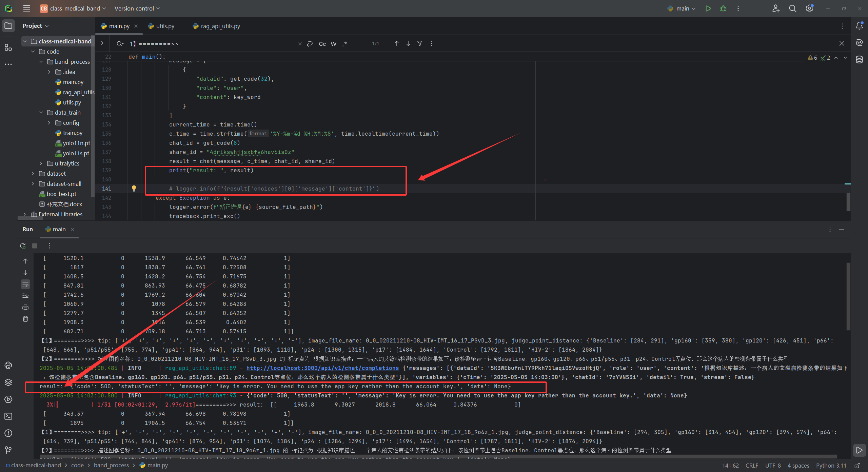
Task: Switch to rag_api_utils.py editor tab
Action: coord(220,26)
